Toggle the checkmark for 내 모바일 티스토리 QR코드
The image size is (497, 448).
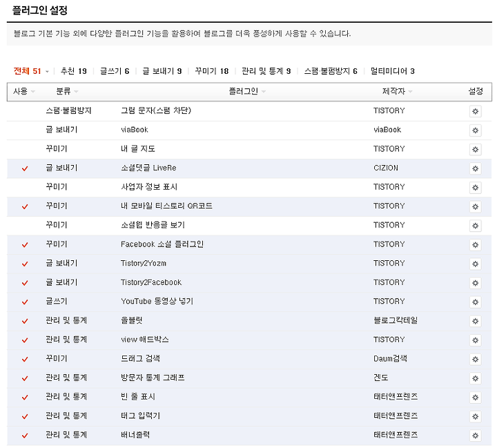(25, 206)
